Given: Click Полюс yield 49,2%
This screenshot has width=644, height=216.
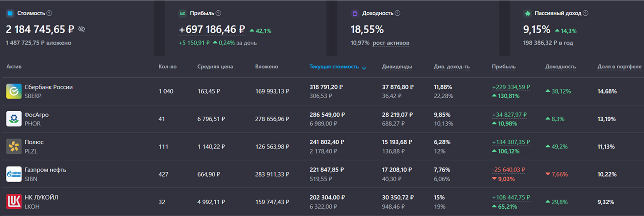Looking at the screenshot, I should 557,147.
